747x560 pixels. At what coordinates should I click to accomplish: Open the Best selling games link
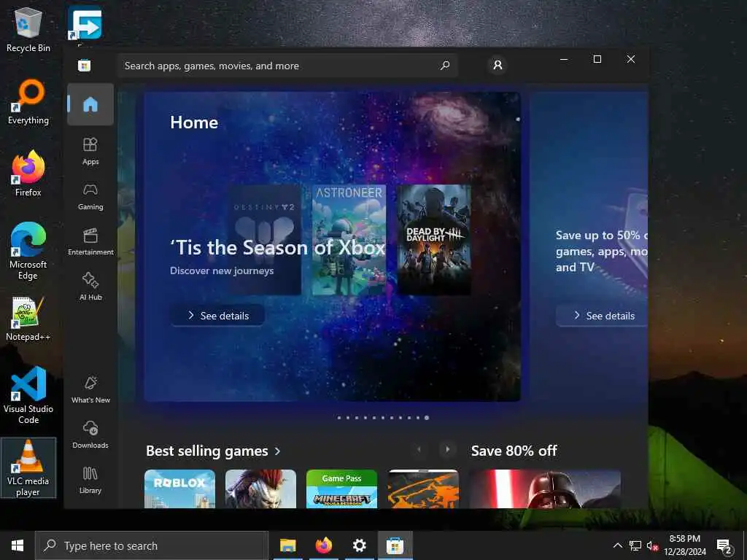coord(214,451)
